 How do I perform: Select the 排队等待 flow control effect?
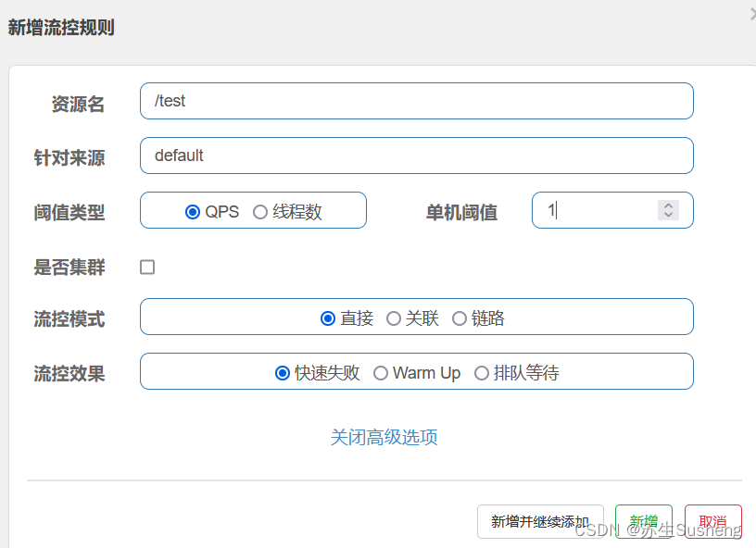click(x=482, y=372)
